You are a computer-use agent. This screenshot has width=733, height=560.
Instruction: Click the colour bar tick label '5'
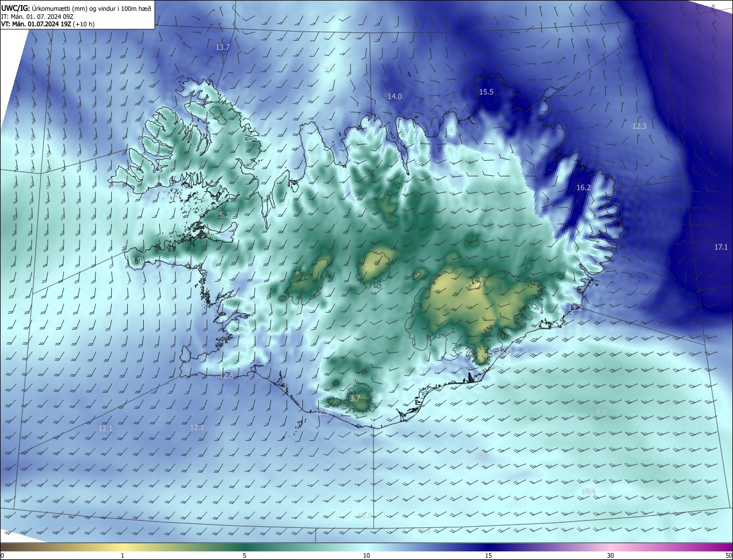click(245, 555)
